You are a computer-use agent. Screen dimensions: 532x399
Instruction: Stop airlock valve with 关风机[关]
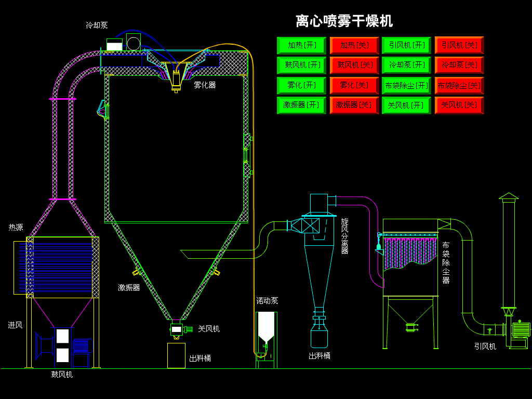coord(459,105)
